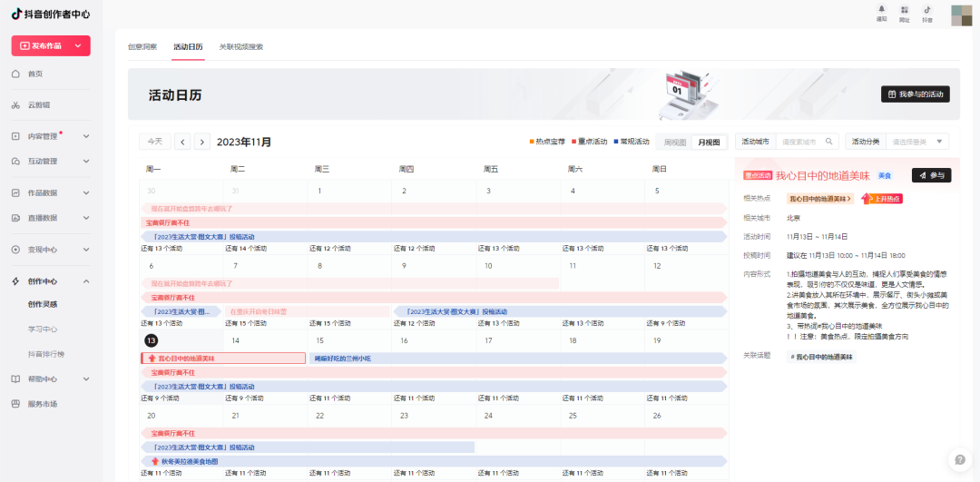Click the user avatar in top right

(961, 14)
